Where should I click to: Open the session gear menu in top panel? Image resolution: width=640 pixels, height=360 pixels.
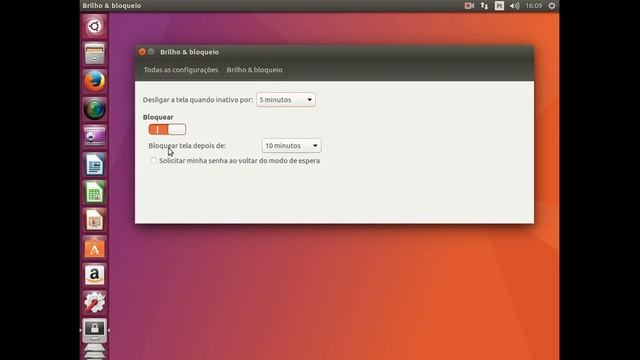(x=551, y=6)
